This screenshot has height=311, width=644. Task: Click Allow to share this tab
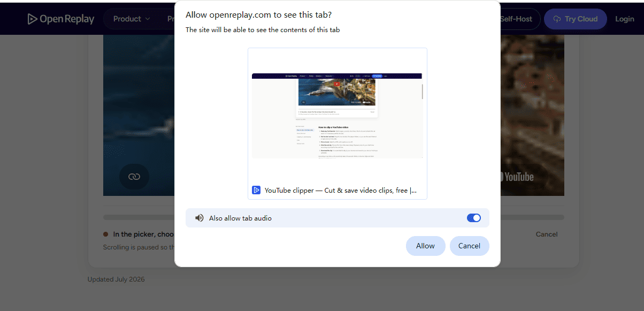426,246
